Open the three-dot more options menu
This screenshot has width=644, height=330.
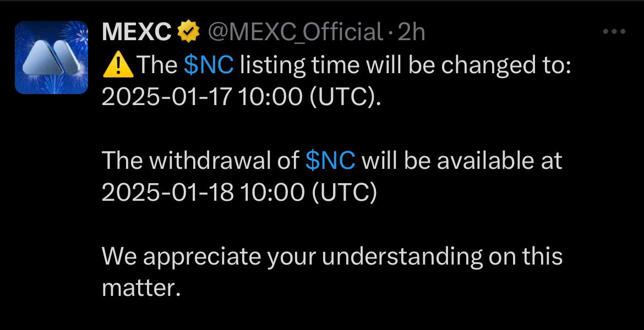[614, 32]
